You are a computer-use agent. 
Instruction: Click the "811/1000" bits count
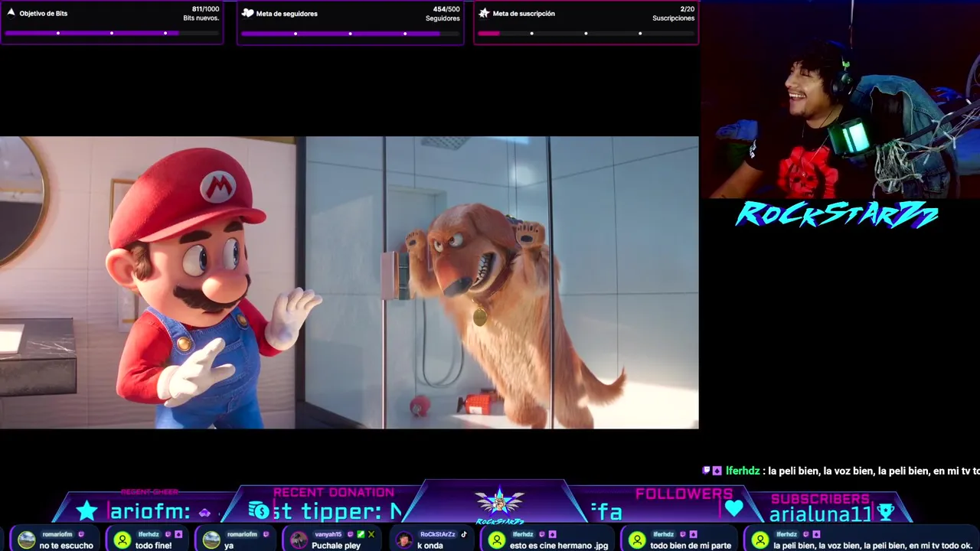(x=205, y=9)
